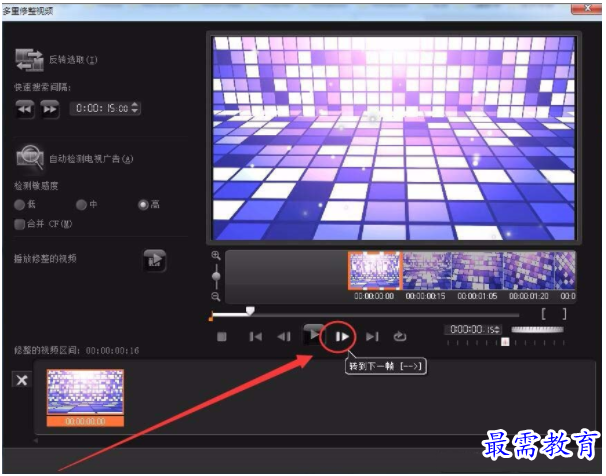Select medium (中) detection sensitivity
606x476 pixels.
(x=81, y=204)
